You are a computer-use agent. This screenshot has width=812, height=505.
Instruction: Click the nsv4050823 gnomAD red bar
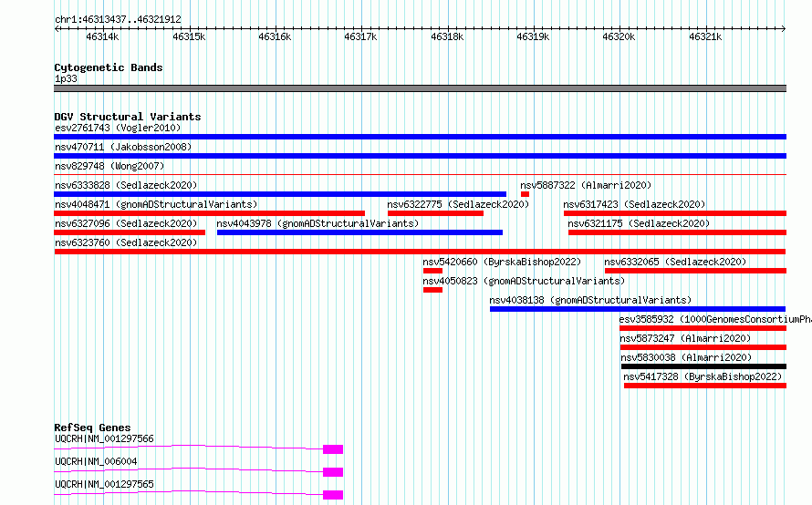pos(433,290)
